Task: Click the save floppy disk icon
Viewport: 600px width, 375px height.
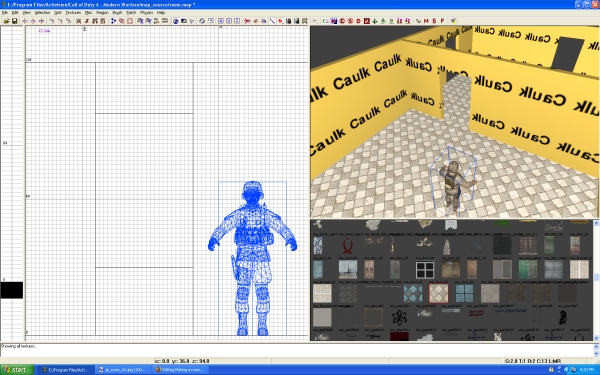Action: (x=15, y=21)
